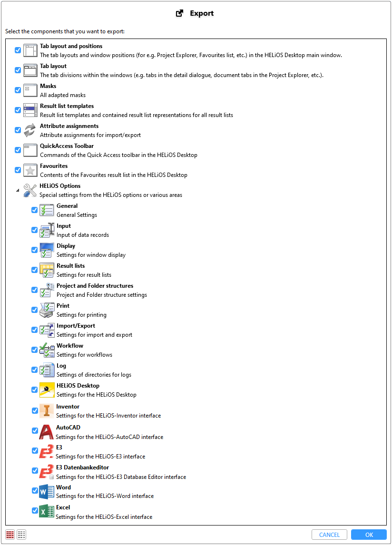Viewport: 392px width, 545px height.
Task: Click the E3 Datenbankeditor icon
Action: (46, 472)
